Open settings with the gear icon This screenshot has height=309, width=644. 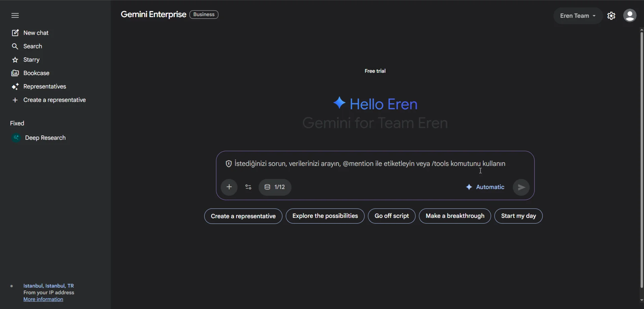tap(611, 16)
